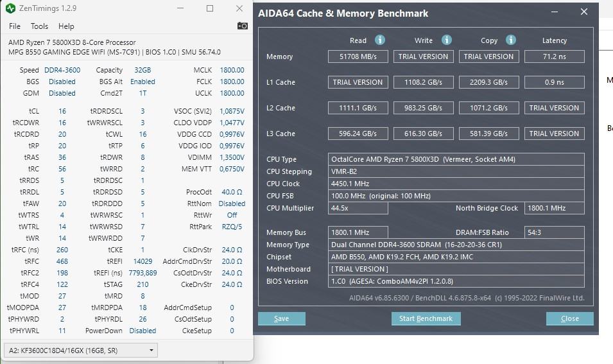Click the RttNom value Disabled
This screenshot has height=364, width=613.
pos(232,204)
